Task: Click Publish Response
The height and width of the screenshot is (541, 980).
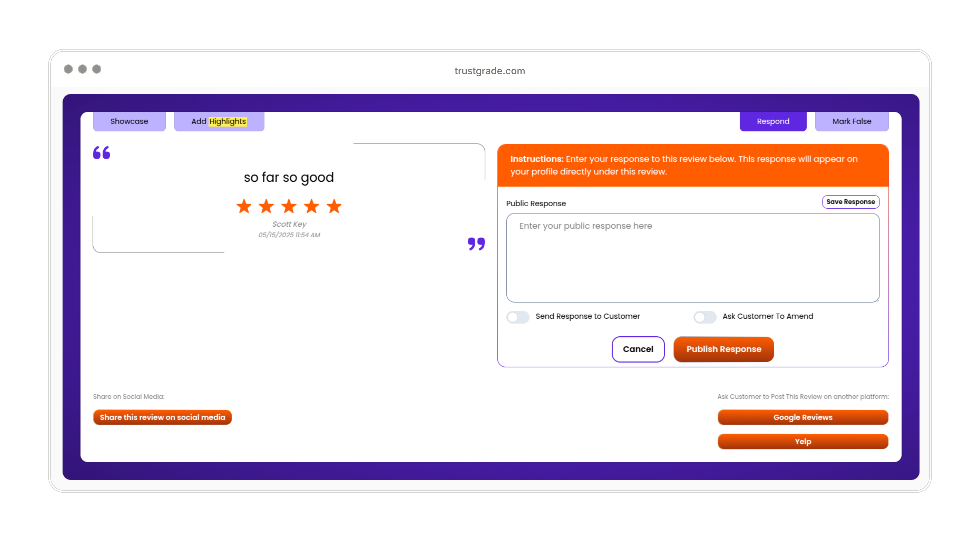Action: click(x=724, y=349)
